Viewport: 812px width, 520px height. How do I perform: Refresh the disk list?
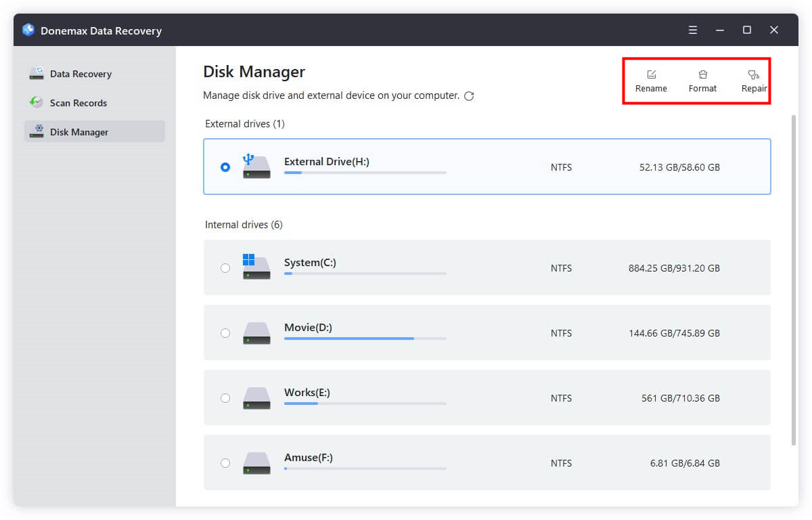click(469, 96)
